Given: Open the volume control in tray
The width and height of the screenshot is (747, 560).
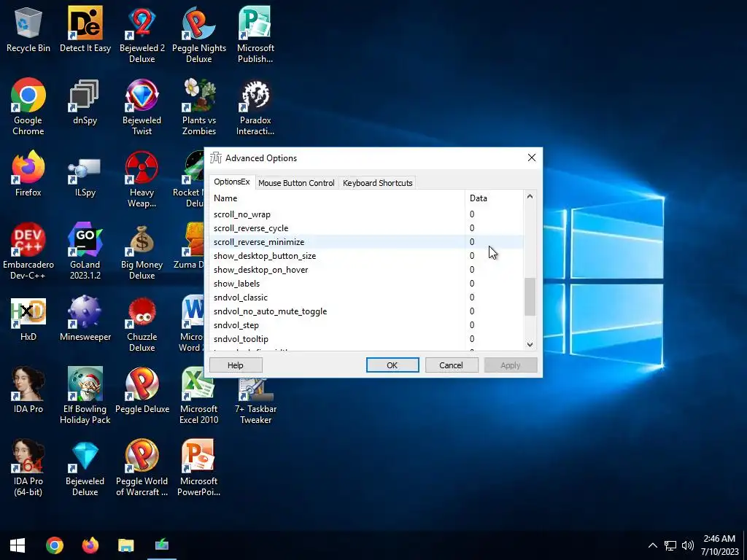Looking at the screenshot, I should point(687,545).
